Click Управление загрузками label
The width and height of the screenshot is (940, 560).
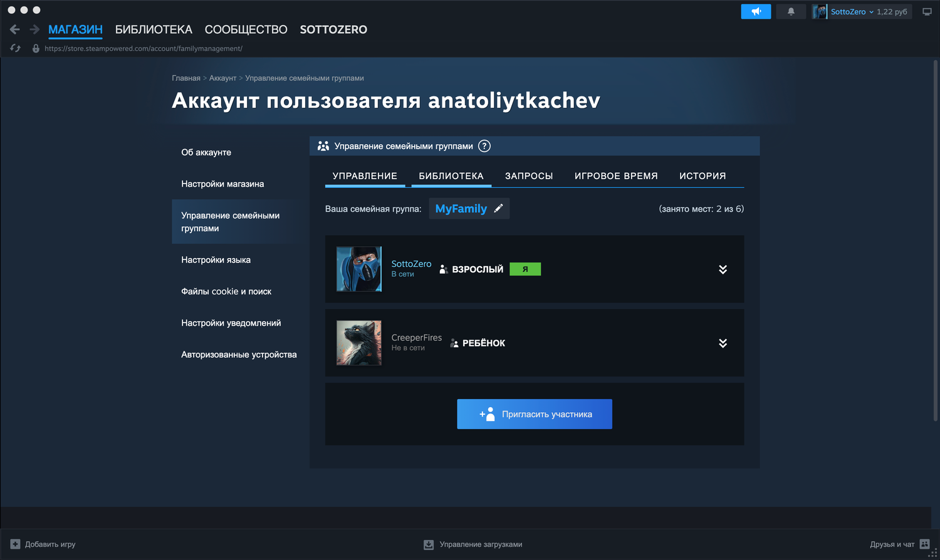481,544
